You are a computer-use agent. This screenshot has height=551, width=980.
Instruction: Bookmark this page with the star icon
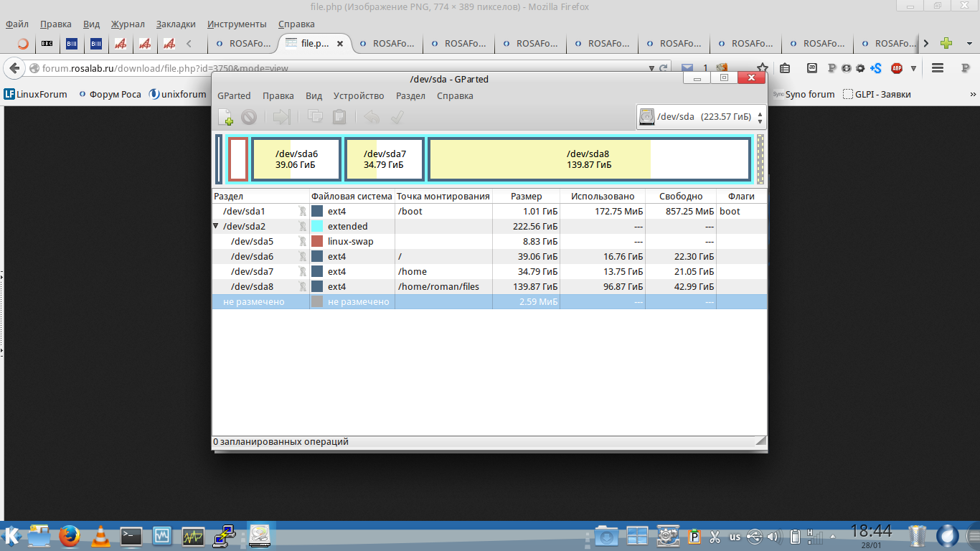pyautogui.click(x=763, y=69)
